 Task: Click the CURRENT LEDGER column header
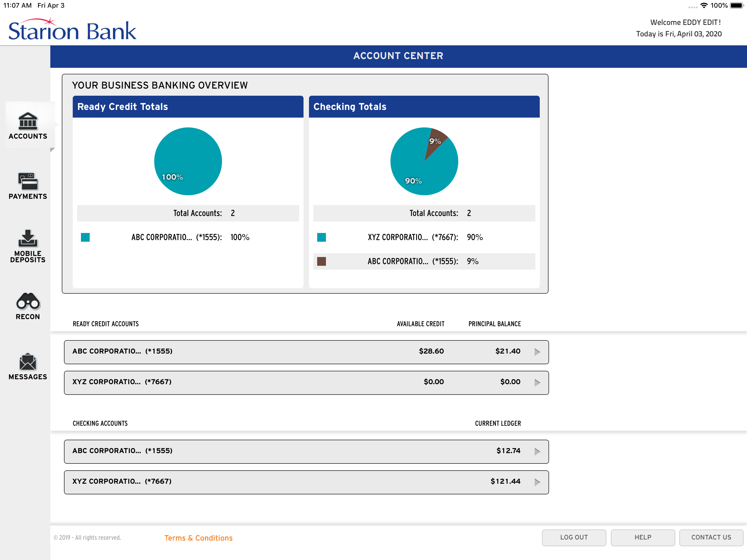pyautogui.click(x=498, y=423)
